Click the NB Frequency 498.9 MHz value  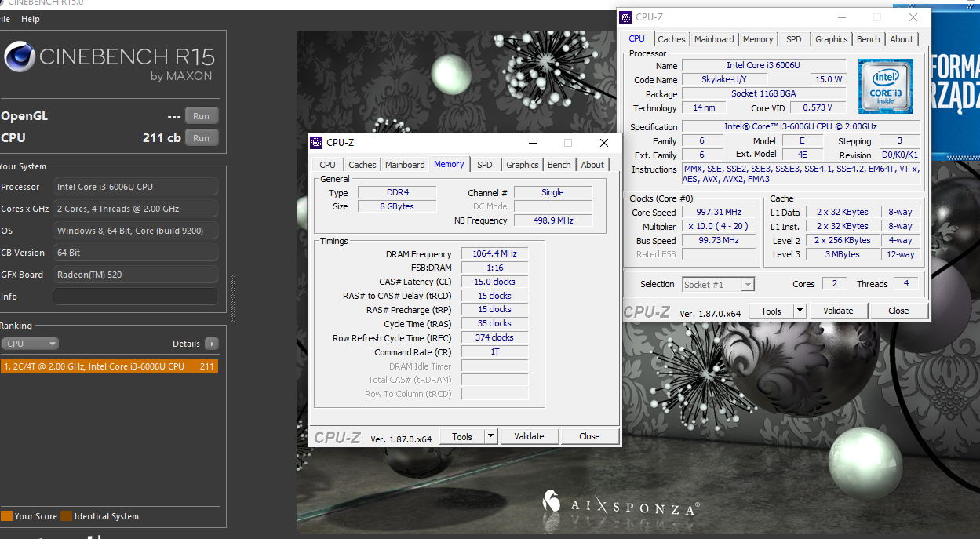[x=553, y=220]
